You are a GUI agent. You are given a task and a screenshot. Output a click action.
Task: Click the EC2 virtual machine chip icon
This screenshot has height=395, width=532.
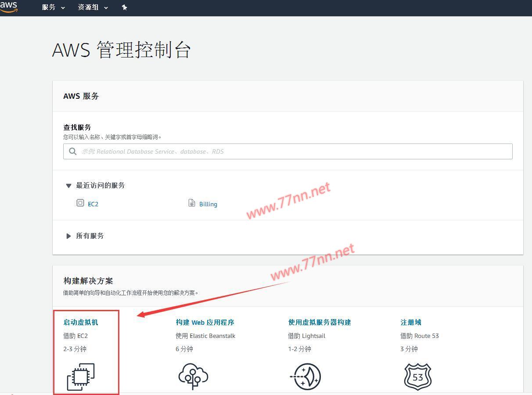81,377
